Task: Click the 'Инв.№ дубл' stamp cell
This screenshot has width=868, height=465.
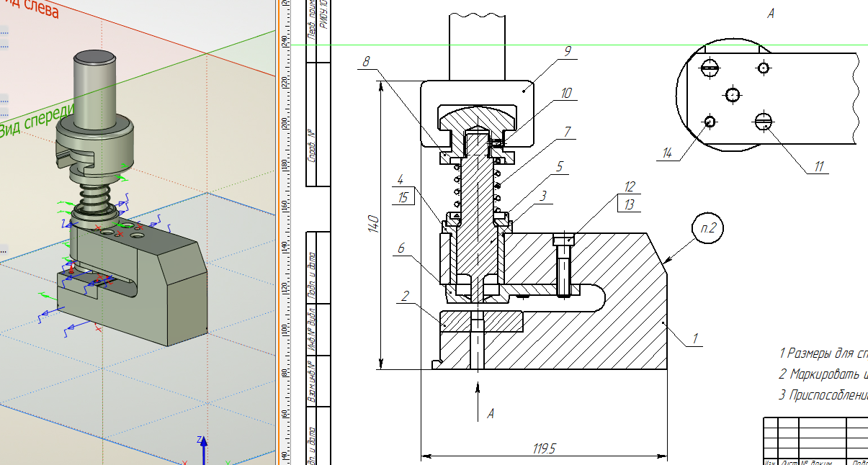Action: [313, 330]
